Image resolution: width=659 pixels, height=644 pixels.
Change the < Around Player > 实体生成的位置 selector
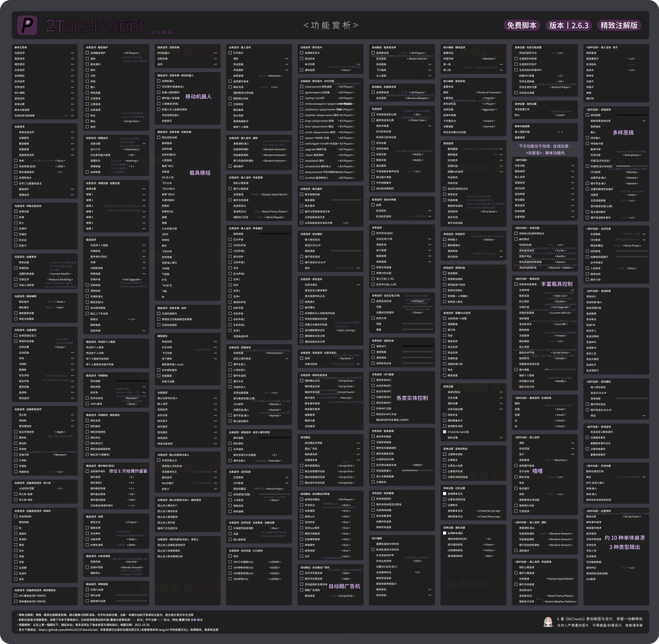560,87
